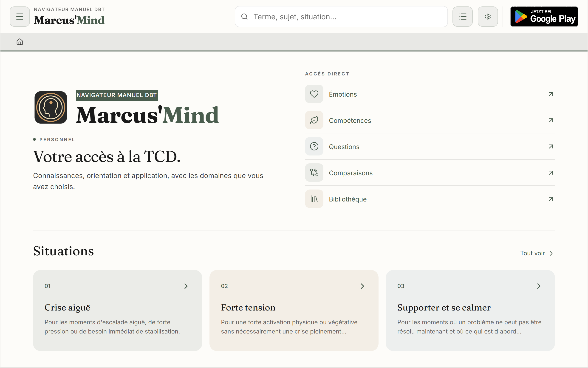
Task: Click Tout voir for Situations
Action: tap(537, 253)
